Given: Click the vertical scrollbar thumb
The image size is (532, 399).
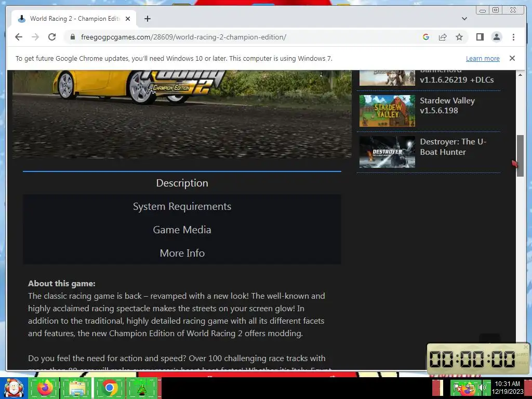Looking at the screenshot, I should point(520,156).
